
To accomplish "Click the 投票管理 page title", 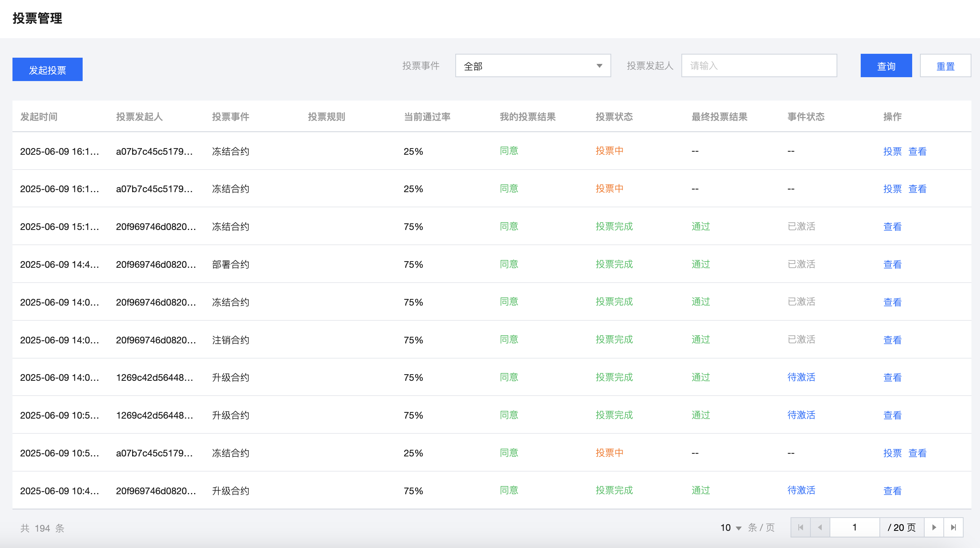I will coord(37,18).
